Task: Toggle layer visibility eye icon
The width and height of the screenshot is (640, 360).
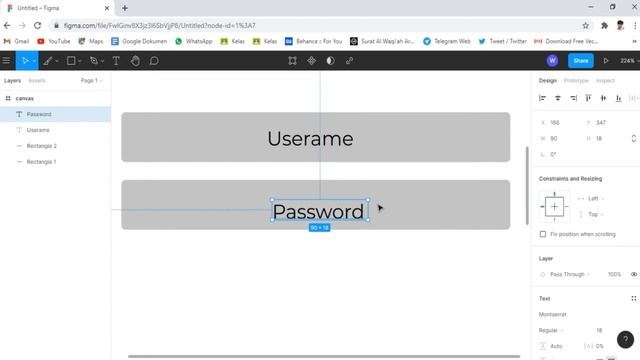Action: (x=633, y=274)
